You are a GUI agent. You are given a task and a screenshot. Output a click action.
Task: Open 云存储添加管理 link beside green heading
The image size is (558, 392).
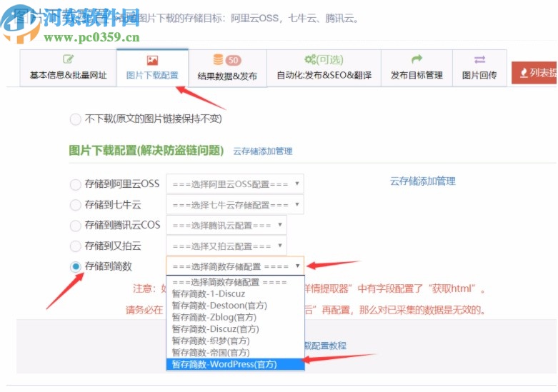(x=263, y=151)
